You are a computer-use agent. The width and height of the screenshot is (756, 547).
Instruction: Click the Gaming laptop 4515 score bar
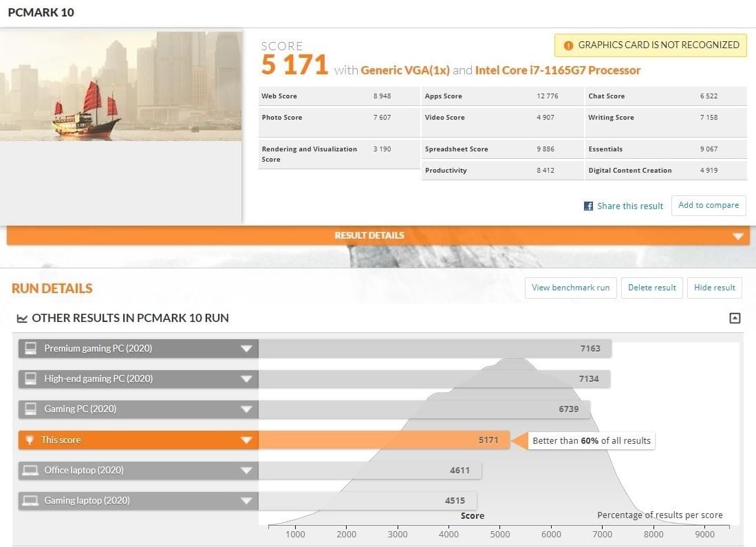point(367,501)
